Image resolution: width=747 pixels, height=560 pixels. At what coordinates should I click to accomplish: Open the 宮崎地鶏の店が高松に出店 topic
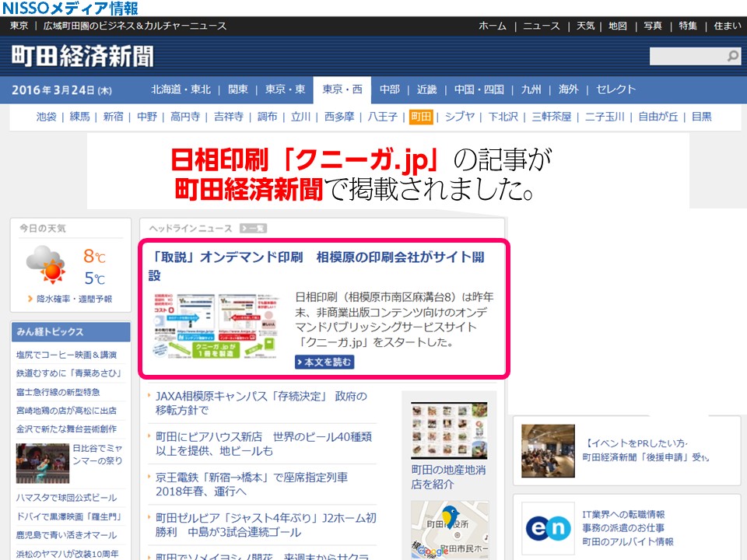pyautogui.click(x=66, y=411)
